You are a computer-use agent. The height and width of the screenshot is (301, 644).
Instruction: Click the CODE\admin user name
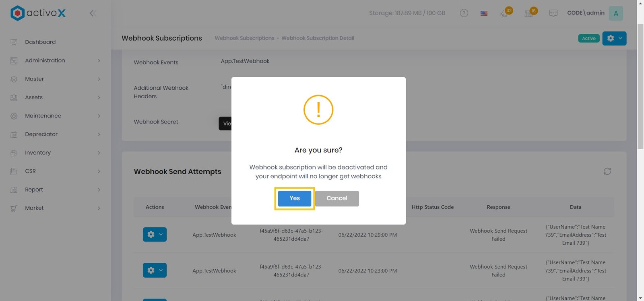(586, 13)
